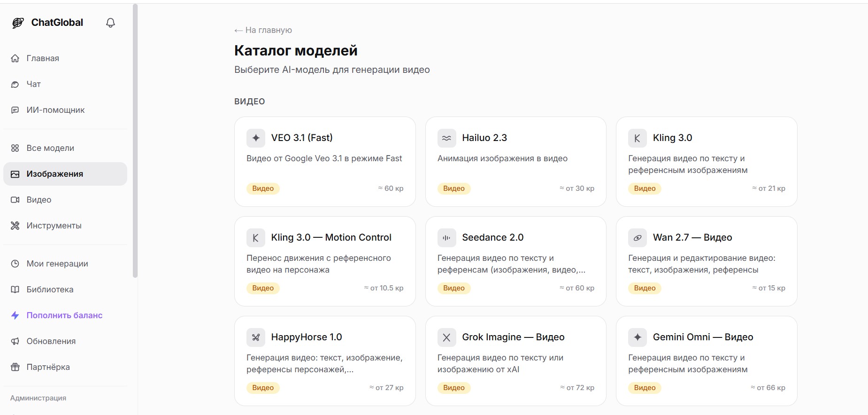Click the '≈ от 30 кр' price text
868x415 pixels.
[577, 188]
